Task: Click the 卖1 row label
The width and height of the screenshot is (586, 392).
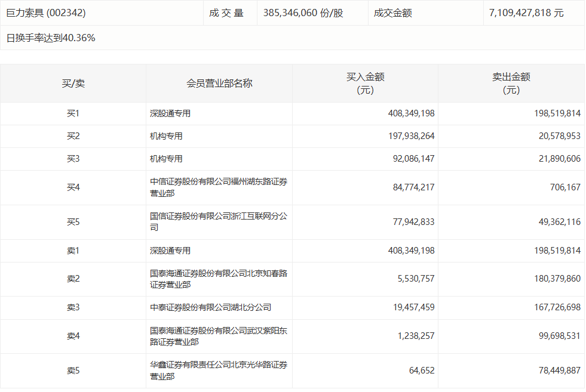Action: 73,251
